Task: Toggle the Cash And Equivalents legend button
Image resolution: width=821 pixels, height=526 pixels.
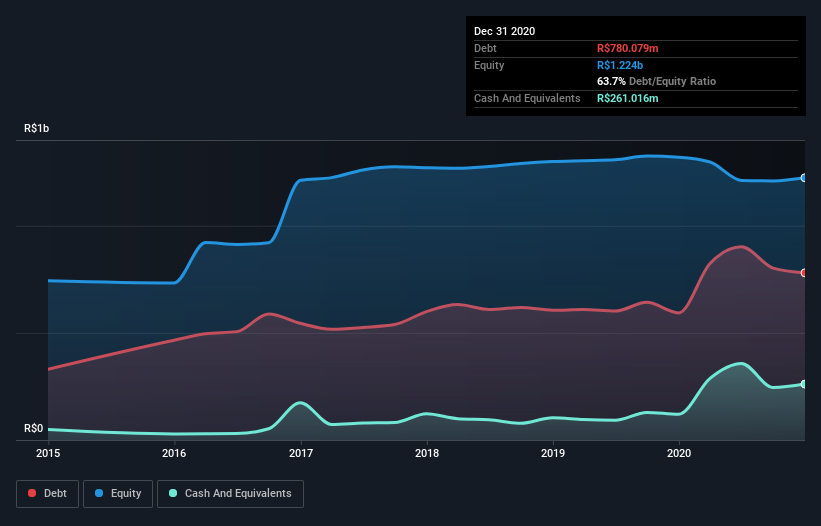Action: pyautogui.click(x=230, y=494)
